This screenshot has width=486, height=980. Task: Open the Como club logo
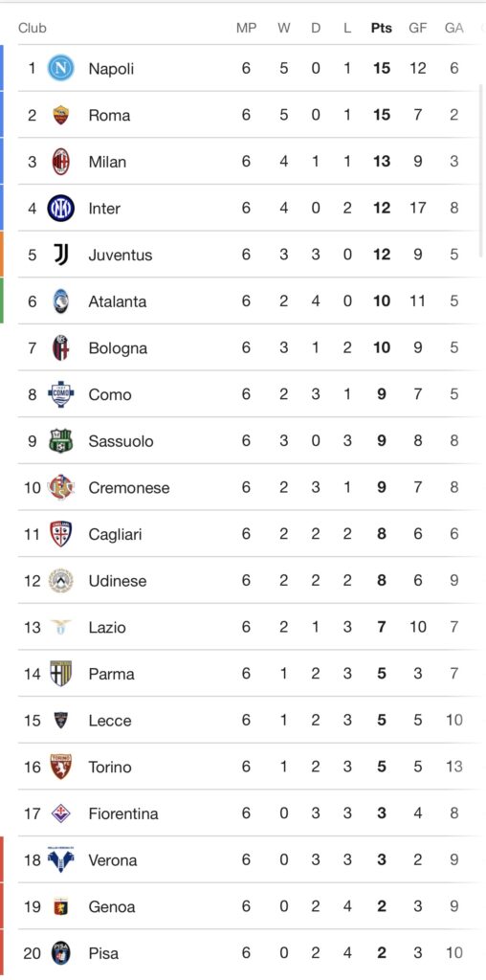(60, 394)
